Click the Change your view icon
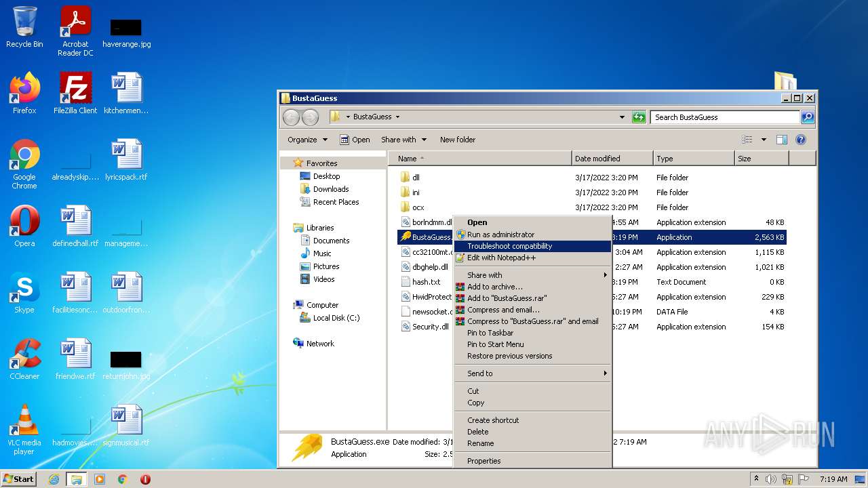The width and height of the screenshot is (868, 488). 747,140
